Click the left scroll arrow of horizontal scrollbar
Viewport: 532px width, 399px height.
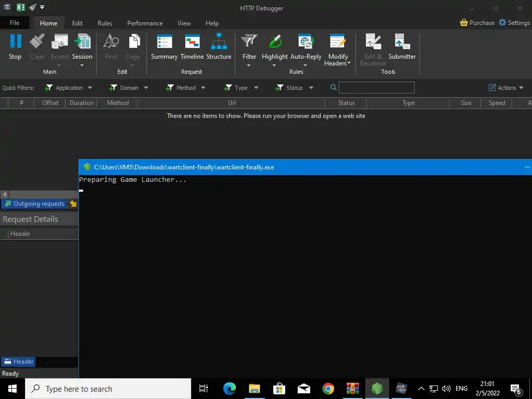point(4,194)
